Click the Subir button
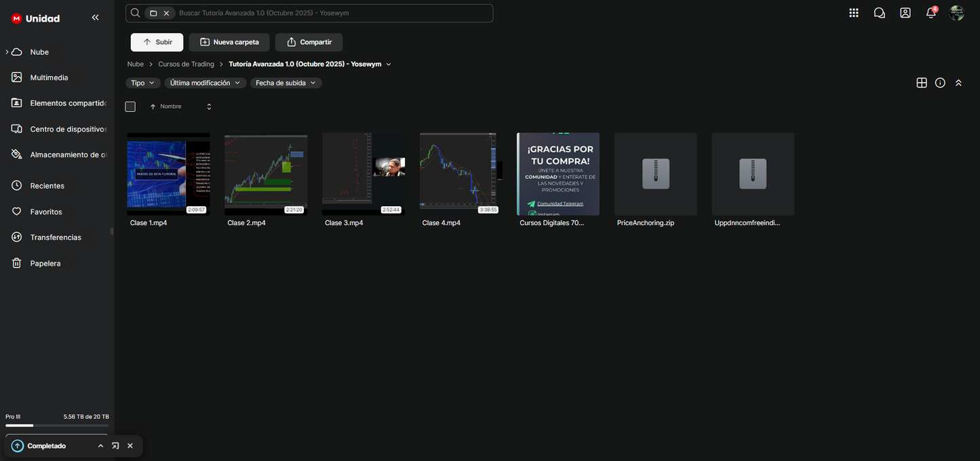The width and height of the screenshot is (980, 461). [157, 42]
